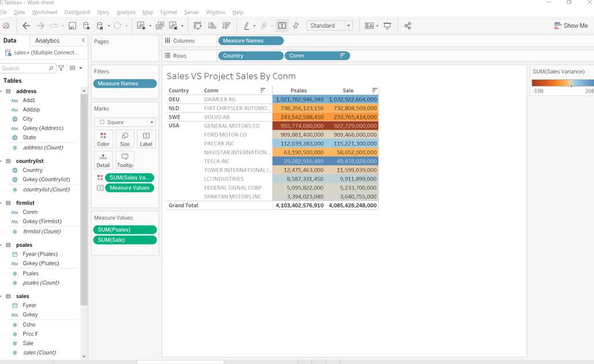Screen dimensions: 594x364
Task: Click the Fix Axes pin icon
Action: [296, 26]
